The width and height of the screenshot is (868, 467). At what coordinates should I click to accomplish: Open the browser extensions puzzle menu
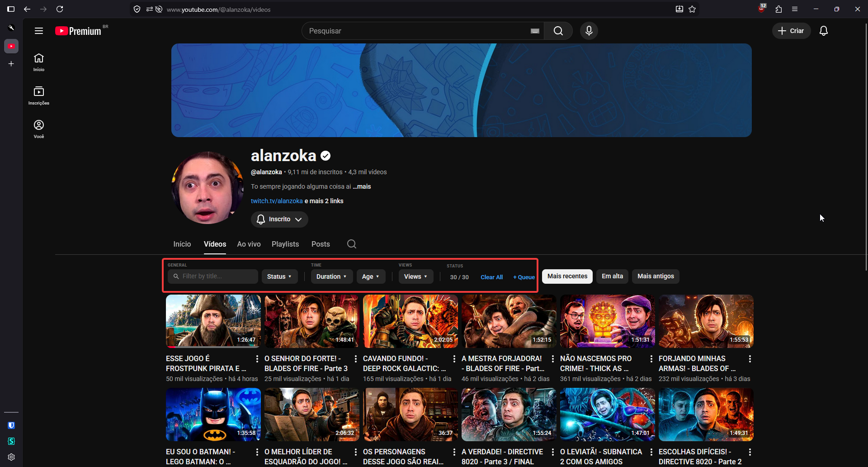pyautogui.click(x=778, y=9)
